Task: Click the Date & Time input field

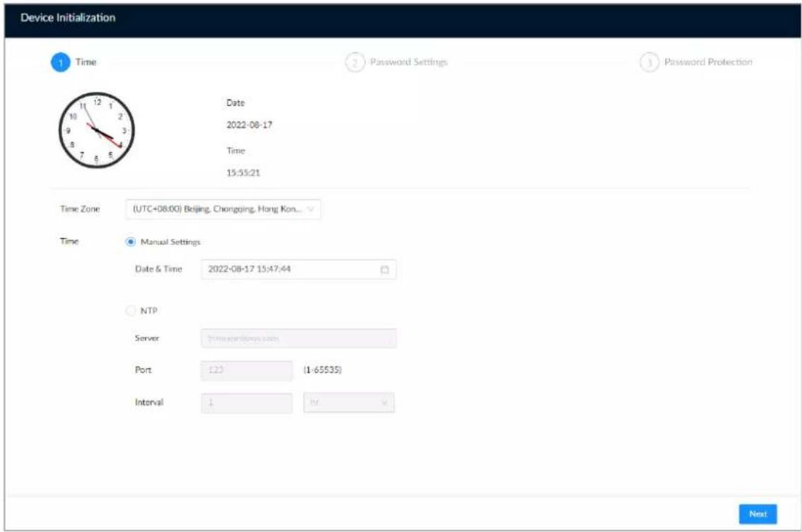Action: click(x=299, y=269)
